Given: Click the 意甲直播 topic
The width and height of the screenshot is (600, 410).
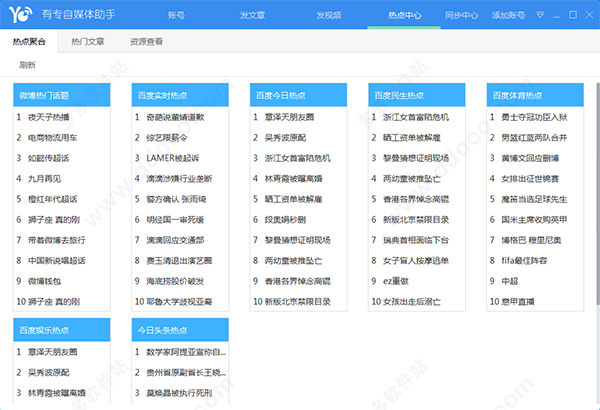Looking at the screenshot, I should 518,302.
